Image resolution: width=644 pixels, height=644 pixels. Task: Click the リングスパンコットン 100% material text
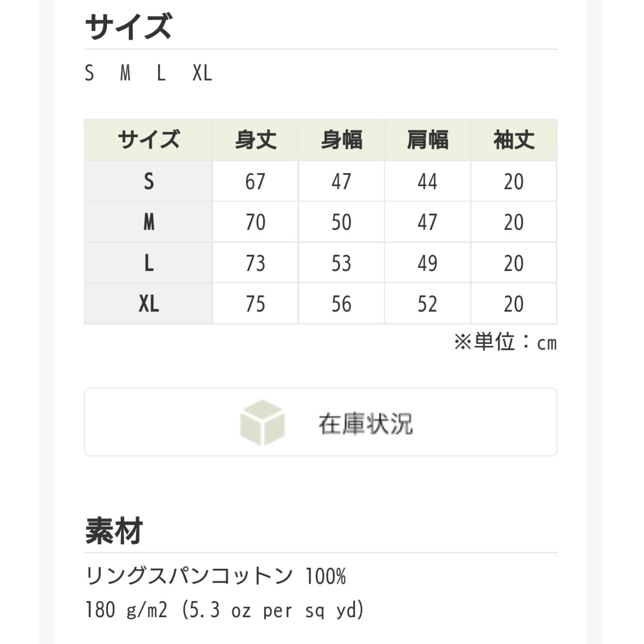pyautogui.click(x=215, y=576)
